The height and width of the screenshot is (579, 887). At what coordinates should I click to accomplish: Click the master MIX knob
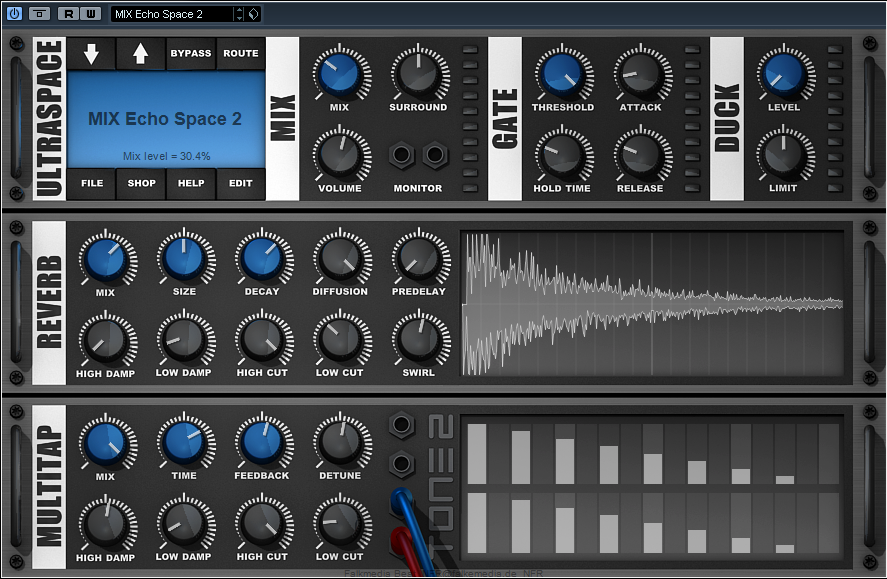340,74
